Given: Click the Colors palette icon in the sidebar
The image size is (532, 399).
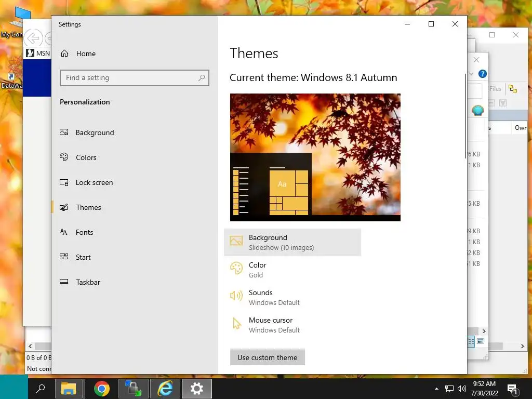Looking at the screenshot, I should tap(64, 157).
